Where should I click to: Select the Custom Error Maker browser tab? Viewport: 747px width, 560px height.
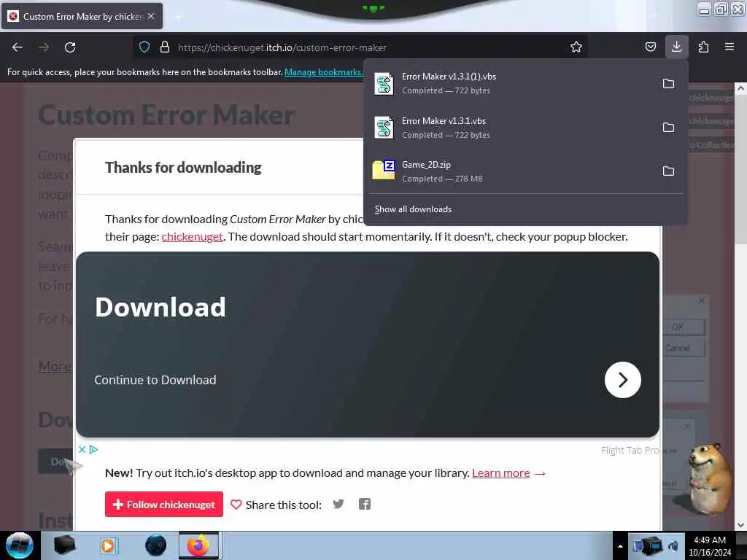click(82, 16)
